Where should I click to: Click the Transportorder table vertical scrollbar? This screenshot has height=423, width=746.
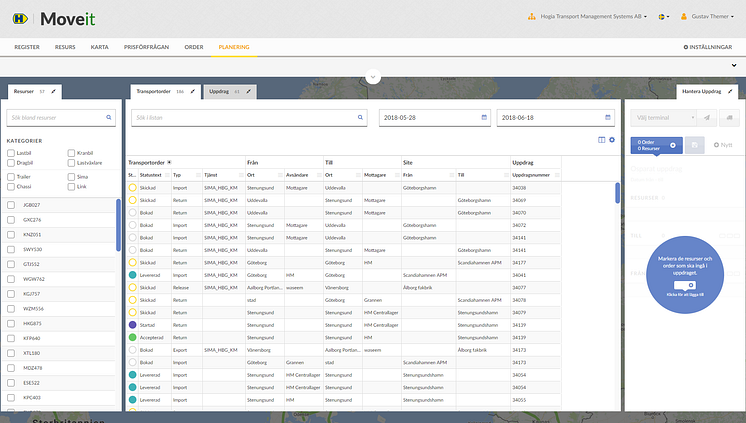(x=618, y=193)
